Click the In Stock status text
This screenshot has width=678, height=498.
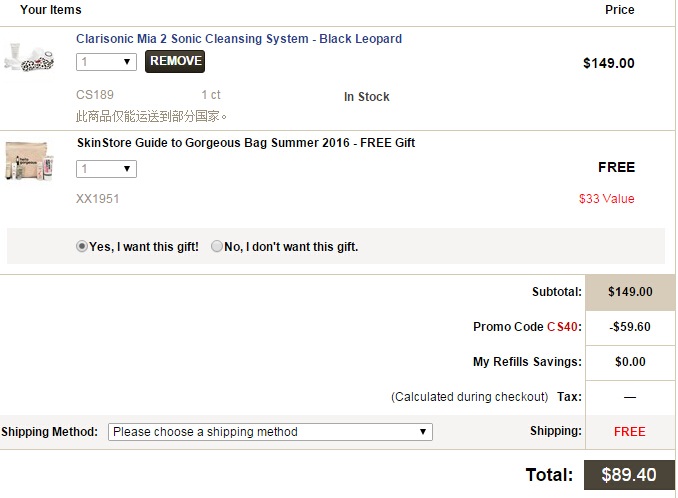(x=367, y=97)
